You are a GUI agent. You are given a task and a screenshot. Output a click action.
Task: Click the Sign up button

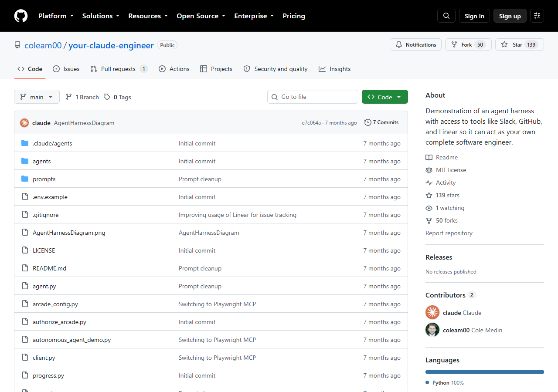510,16
